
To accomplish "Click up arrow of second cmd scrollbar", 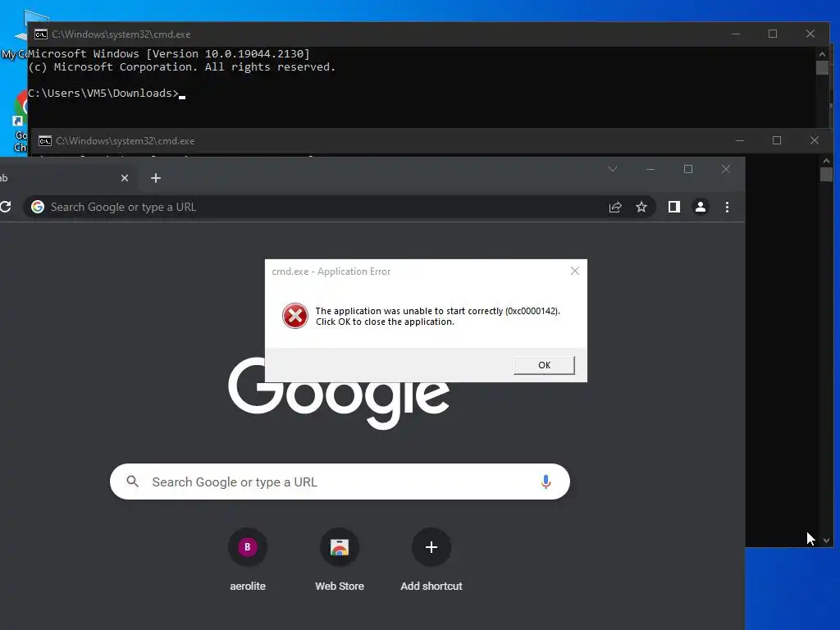I will tap(826, 161).
